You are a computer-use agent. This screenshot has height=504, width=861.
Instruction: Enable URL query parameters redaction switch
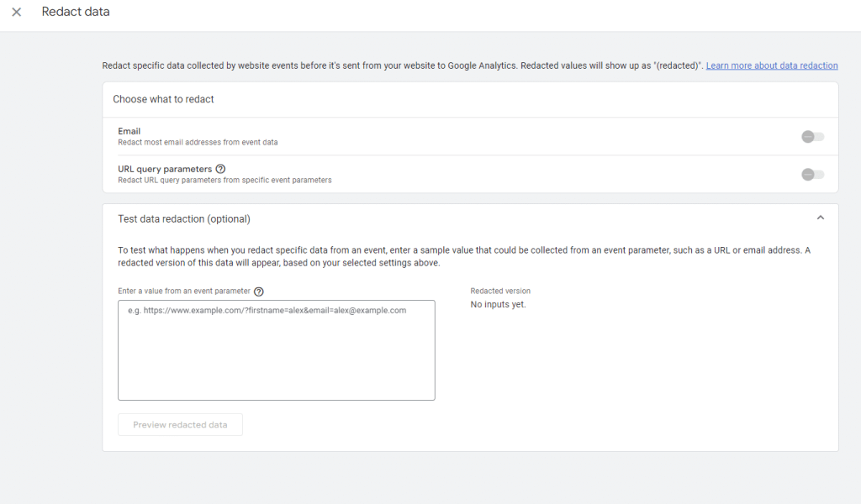(813, 175)
